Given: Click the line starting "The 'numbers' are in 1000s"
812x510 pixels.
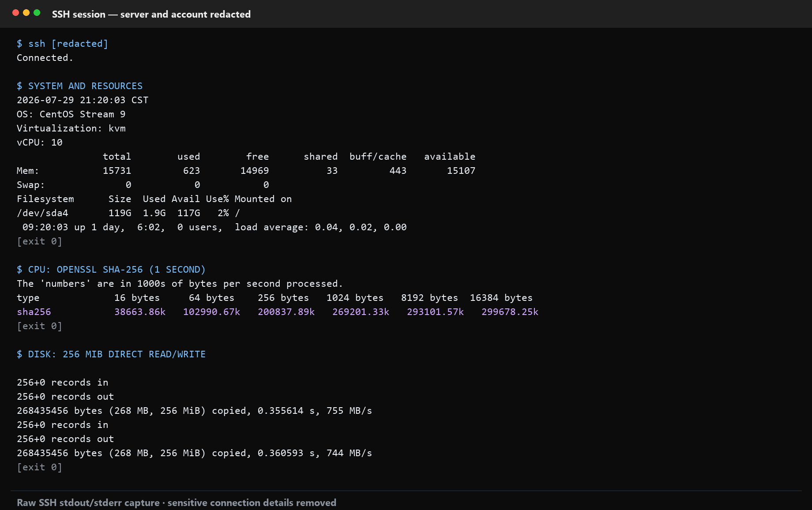Looking at the screenshot, I should click(180, 284).
